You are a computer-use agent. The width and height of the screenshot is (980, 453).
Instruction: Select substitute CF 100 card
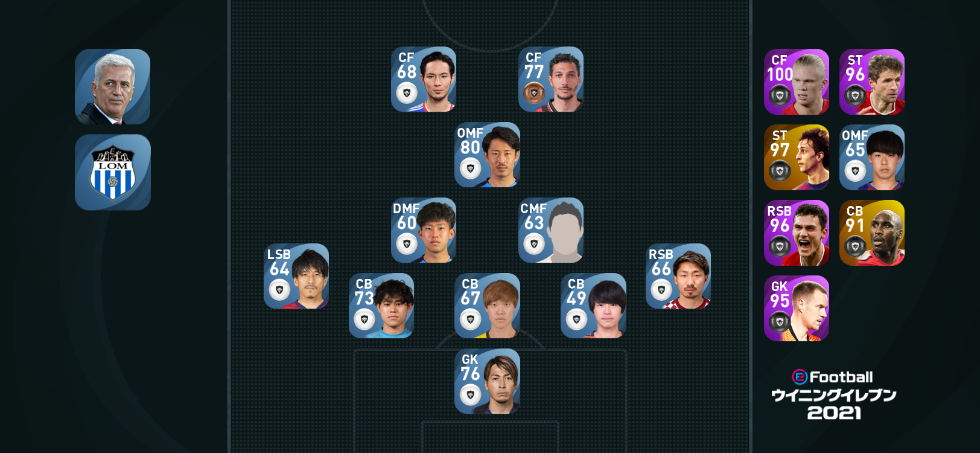[797, 82]
